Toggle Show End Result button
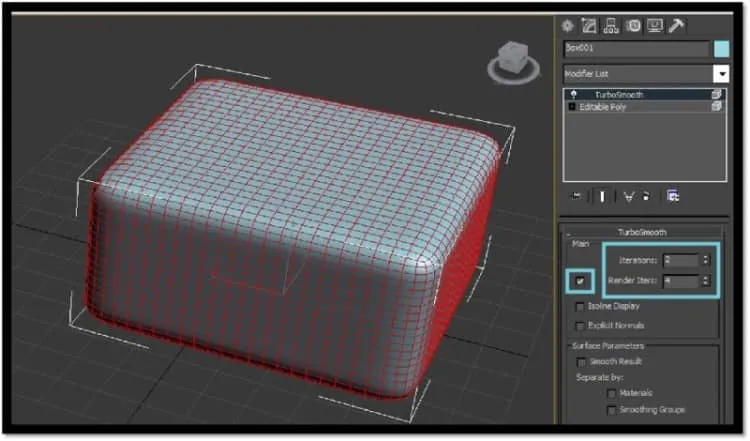Image resolution: width=750 pixels, height=441 pixels. (602, 196)
